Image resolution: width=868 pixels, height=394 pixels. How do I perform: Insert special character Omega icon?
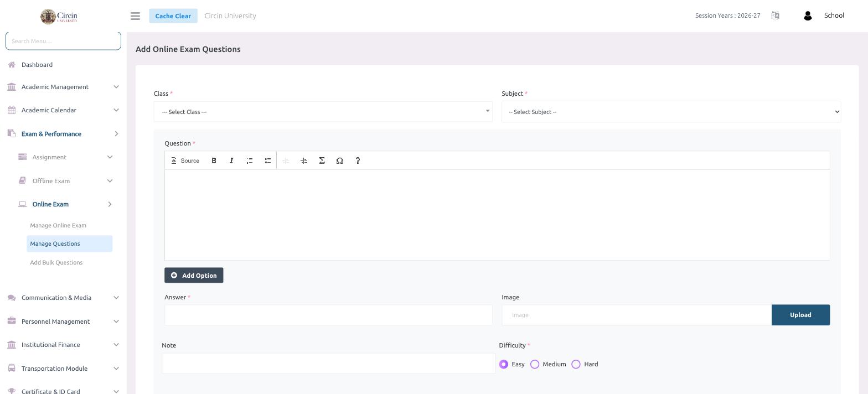coord(339,160)
